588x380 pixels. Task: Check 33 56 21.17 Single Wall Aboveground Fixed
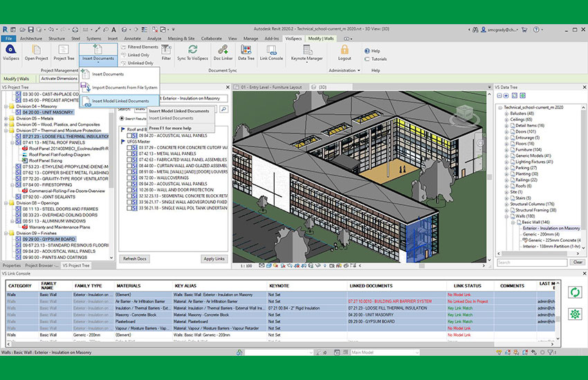point(129,202)
